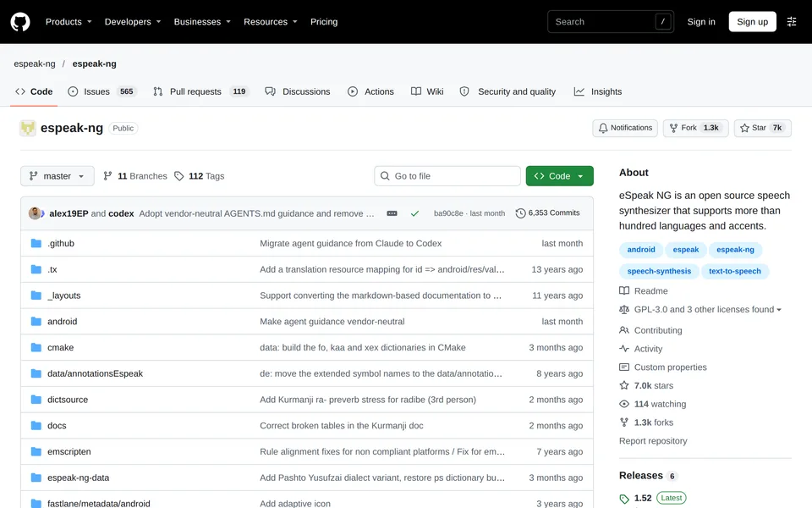Click the Go to file input
Image resolution: width=812 pixels, height=508 pixels.
click(447, 176)
